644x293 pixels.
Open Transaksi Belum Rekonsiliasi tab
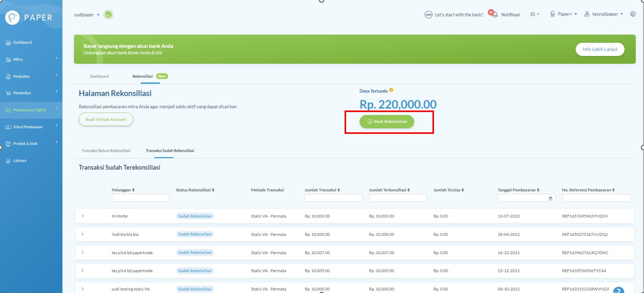click(x=106, y=151)
